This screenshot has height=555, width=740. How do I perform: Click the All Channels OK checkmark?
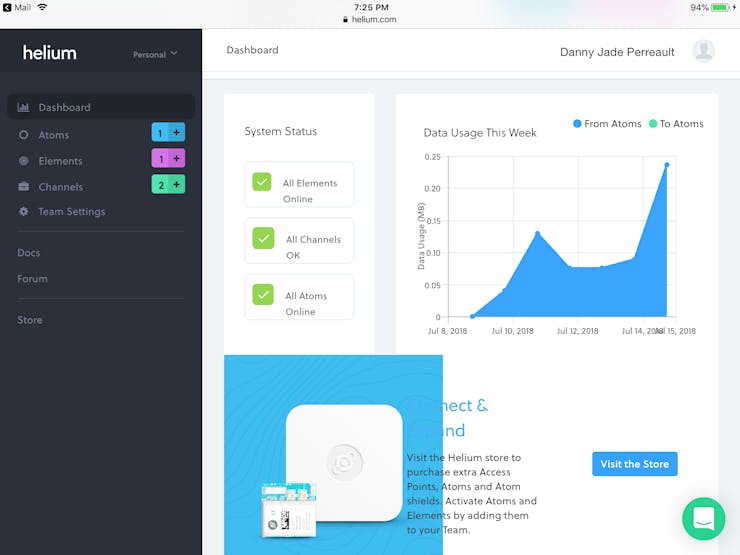pyautogui.click(x=263, y=238)
